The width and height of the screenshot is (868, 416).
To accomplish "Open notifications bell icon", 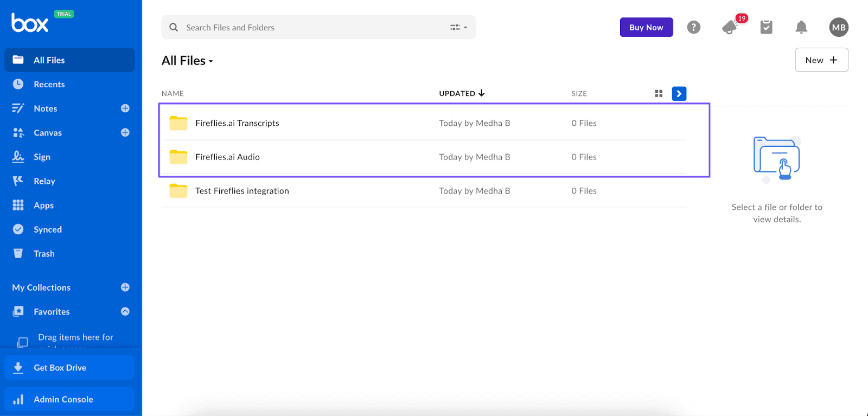I will point(801,27).
